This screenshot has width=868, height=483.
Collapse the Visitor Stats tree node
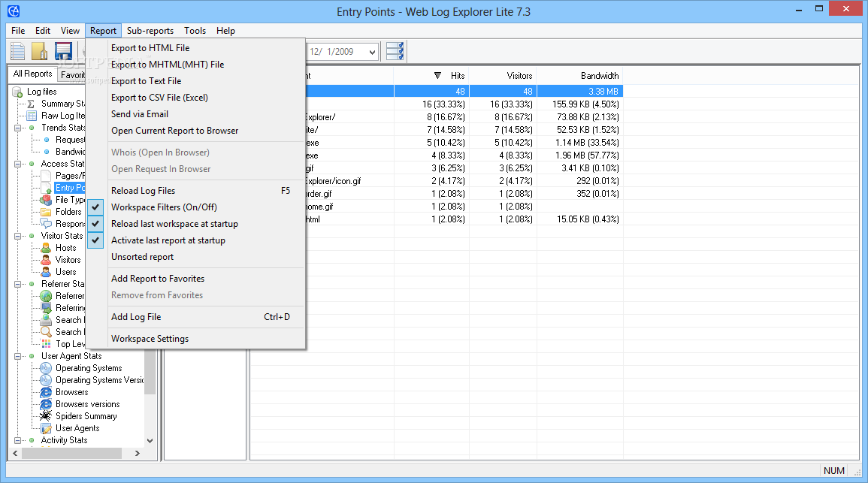coord(17,237)
